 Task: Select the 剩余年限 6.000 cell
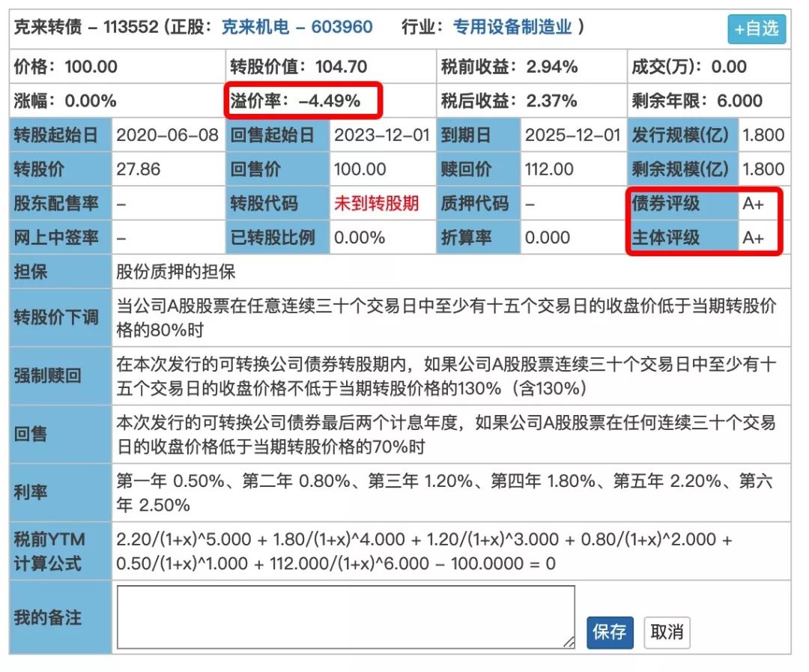tap(709, 100)
